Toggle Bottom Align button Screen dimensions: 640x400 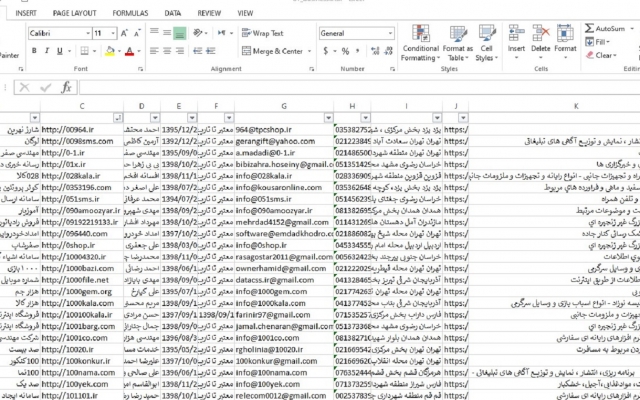pyautogui.click(x=180, y=33)
